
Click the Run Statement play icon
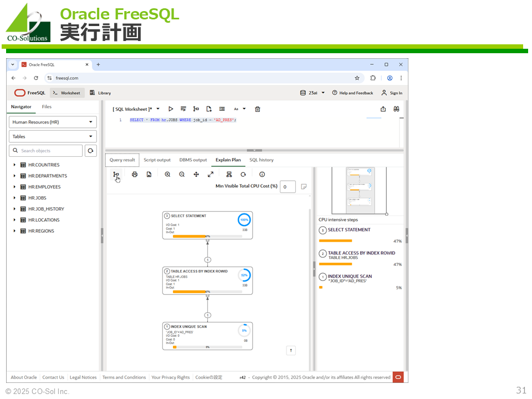click(171, 109)
